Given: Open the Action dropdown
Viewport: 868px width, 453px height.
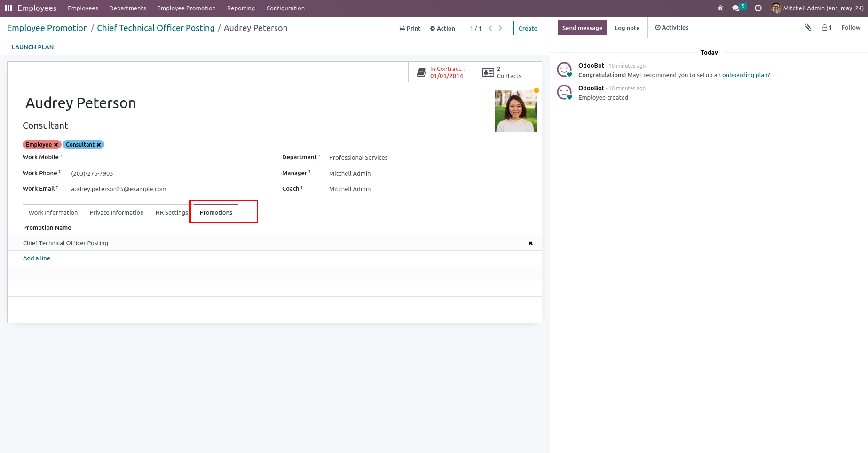Looking at the screenshot, I should coord(442,28).
